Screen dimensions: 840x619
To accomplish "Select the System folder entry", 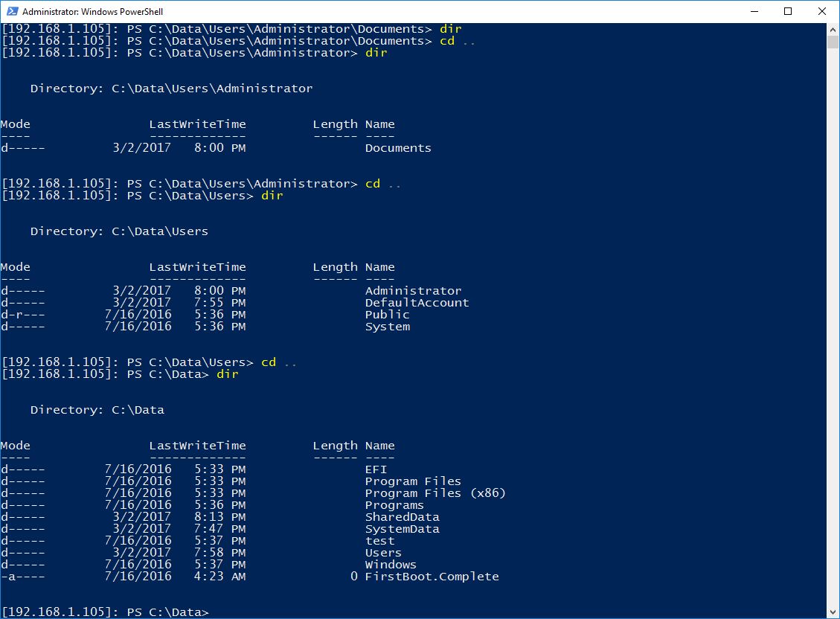I will 388,327.
